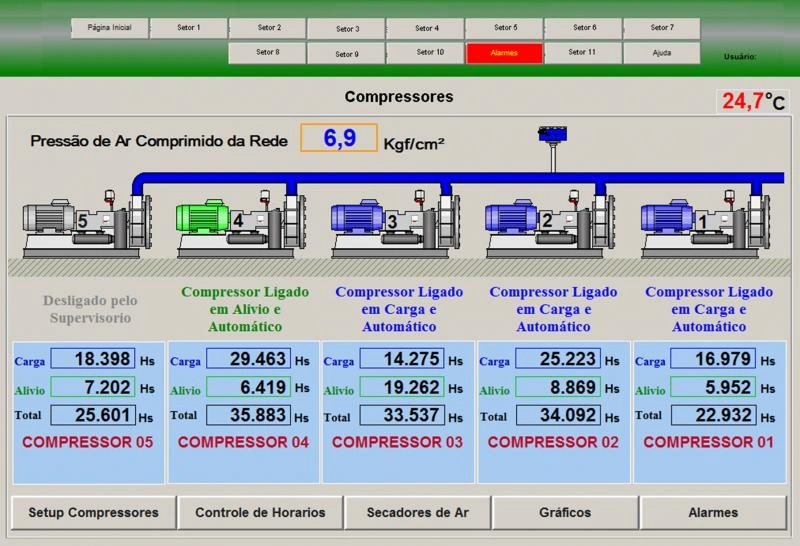Viewport: 800px width, 546px height.
Task: Go to Página Inicial tab
Action: coord(110,28)
